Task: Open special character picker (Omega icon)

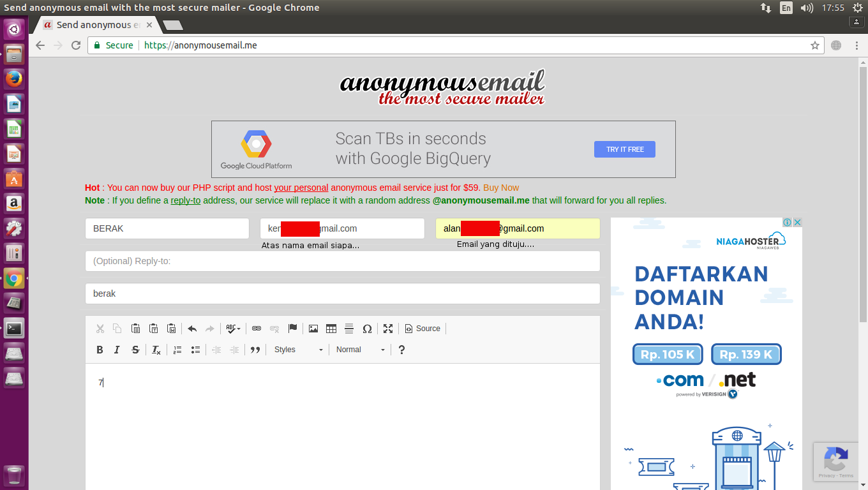Action: 367,329
